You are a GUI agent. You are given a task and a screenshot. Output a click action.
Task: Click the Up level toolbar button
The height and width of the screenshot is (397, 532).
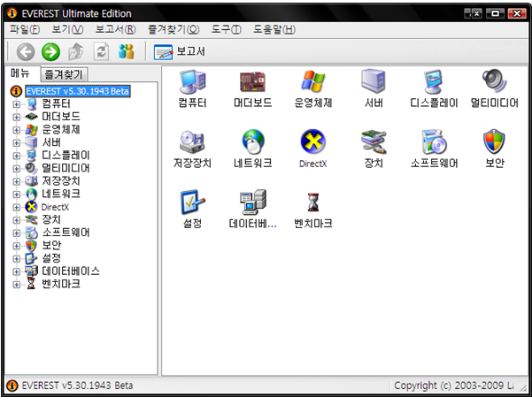pyautogui.click(x=76, y=52)
